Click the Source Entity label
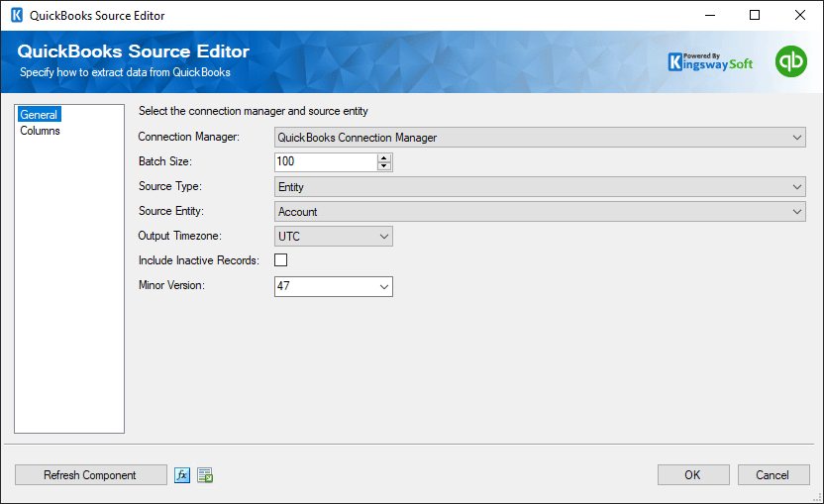The height and width of the screenshot is (504, 824). pos(170,211)
